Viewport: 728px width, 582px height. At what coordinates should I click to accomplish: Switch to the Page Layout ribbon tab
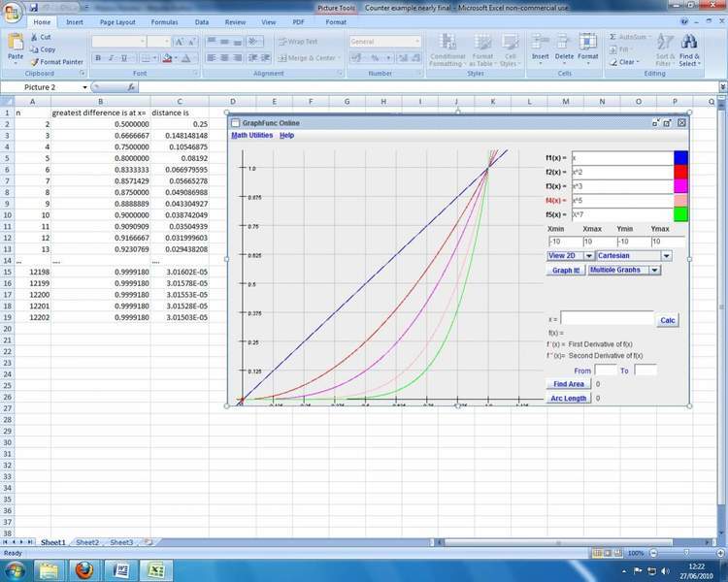(x=118, y=21)
